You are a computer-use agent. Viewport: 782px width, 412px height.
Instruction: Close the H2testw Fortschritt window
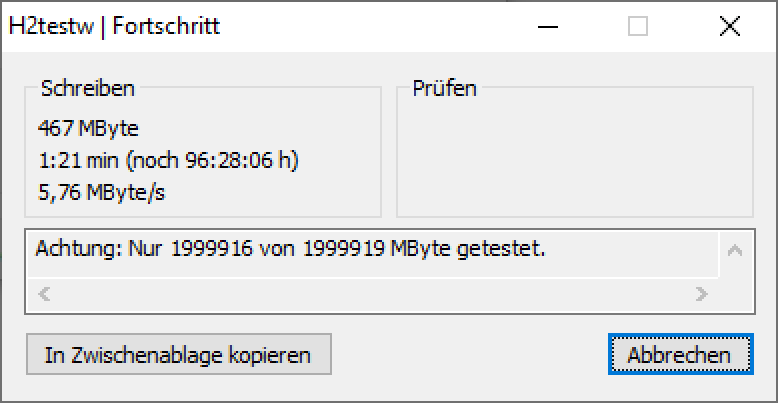[729, 27]
